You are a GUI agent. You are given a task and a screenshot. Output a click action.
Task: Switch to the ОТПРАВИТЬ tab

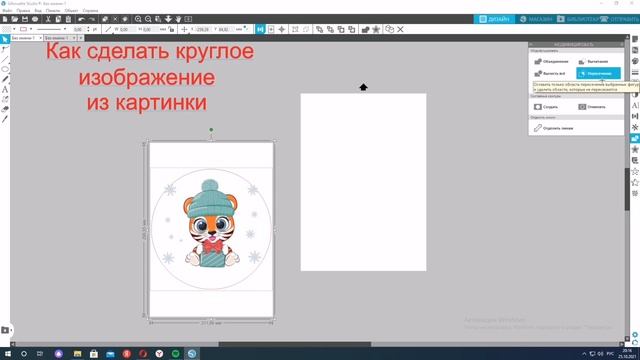(x=620, y=19)
